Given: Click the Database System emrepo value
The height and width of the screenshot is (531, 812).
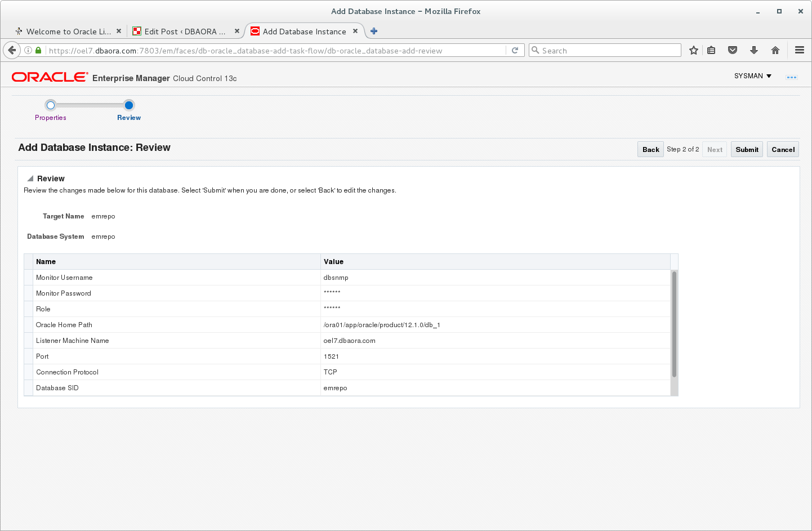Looking at the screenshot, I should [103, 237].
